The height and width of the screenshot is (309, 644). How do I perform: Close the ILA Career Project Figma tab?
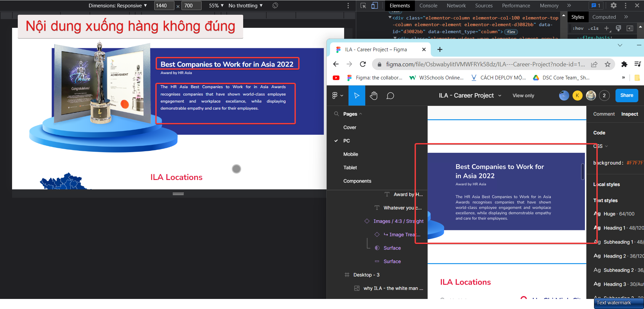point(424,50)
